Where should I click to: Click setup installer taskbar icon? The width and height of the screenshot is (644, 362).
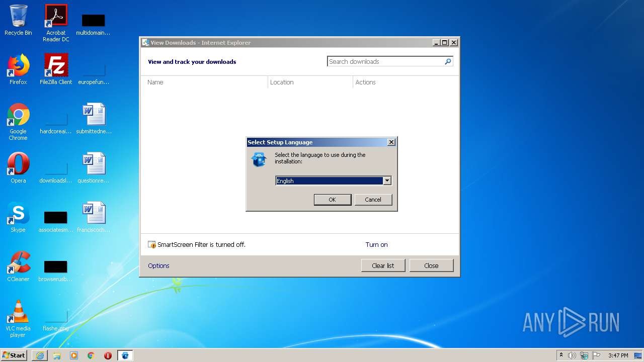pos(125,355)
